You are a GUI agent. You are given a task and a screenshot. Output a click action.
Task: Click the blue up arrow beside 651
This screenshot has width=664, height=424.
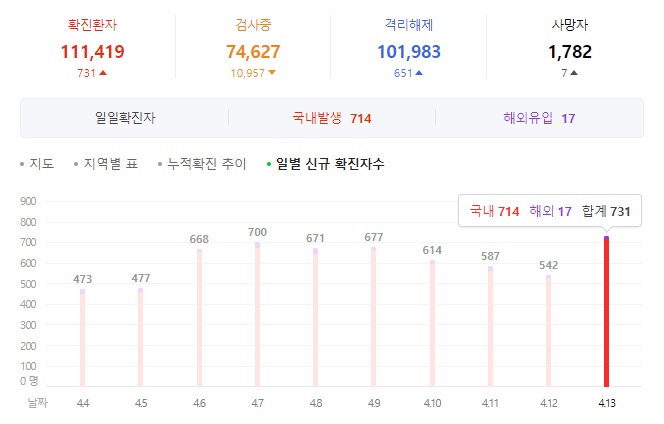[419, 73]
